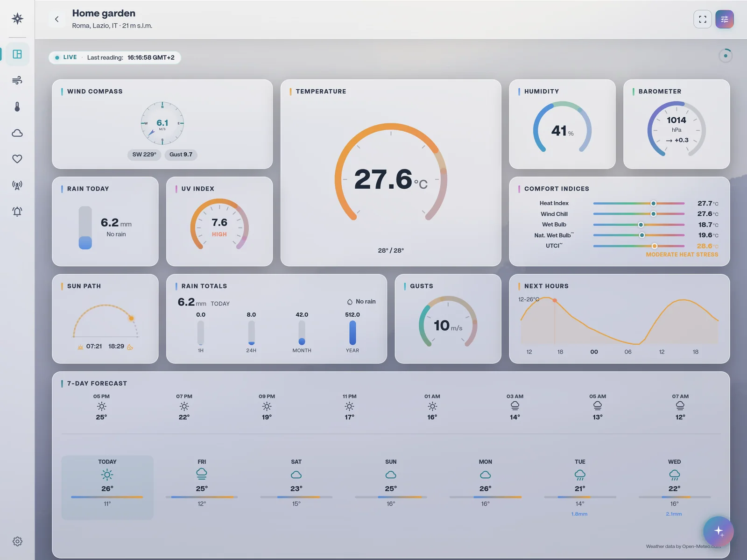
Task: Click the 03 AM hourly forecast cloud icon
Action: [515, 406]
